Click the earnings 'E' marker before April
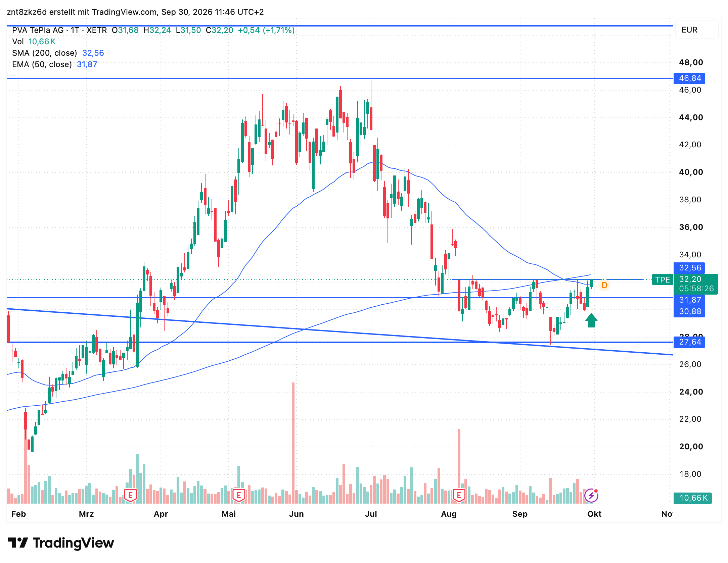Screen dimensions: 728x563 click(130, 495)
